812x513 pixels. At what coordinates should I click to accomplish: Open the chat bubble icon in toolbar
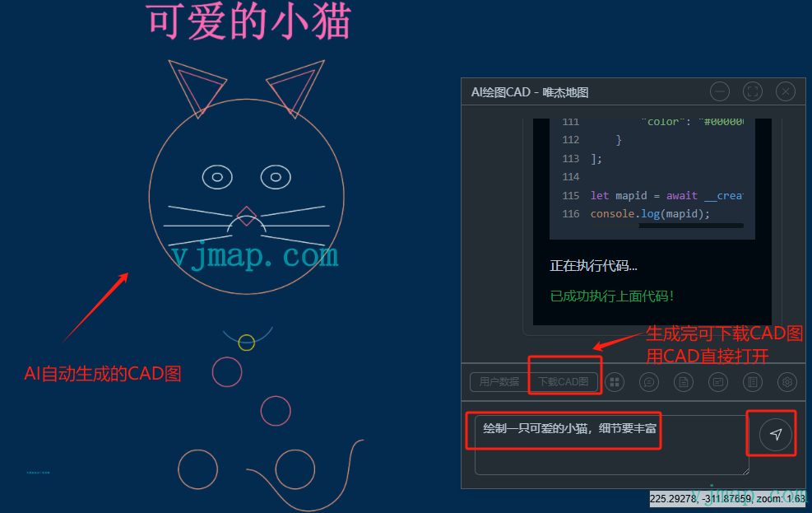tap(649, 382)
